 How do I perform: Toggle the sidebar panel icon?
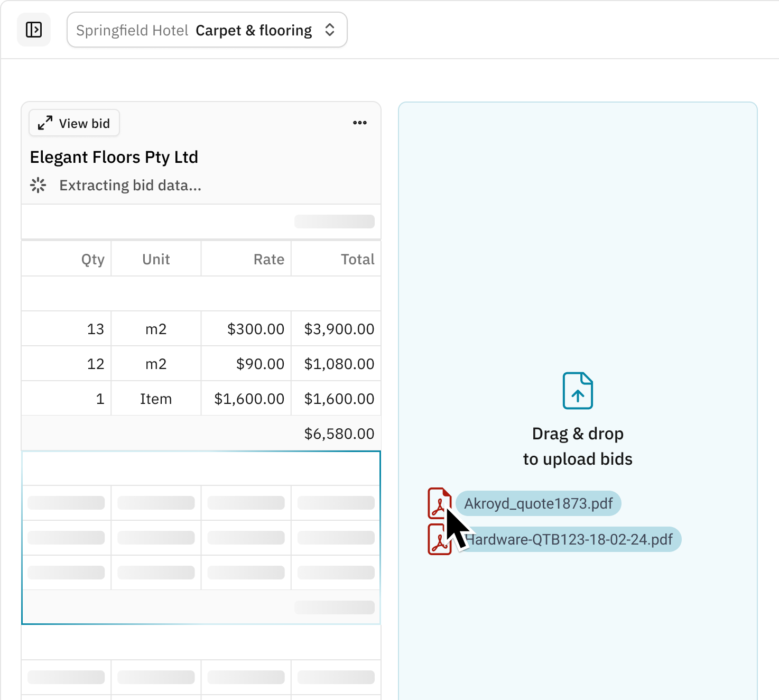(34, 30)
